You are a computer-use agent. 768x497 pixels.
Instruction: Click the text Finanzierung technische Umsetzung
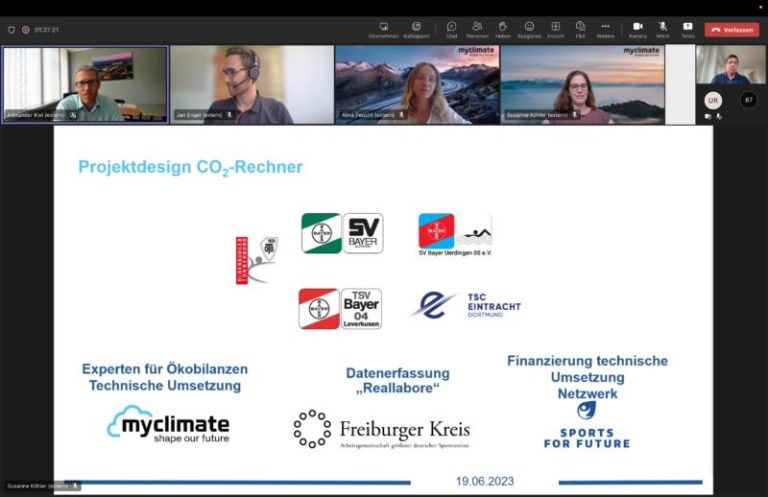point(587,369)
